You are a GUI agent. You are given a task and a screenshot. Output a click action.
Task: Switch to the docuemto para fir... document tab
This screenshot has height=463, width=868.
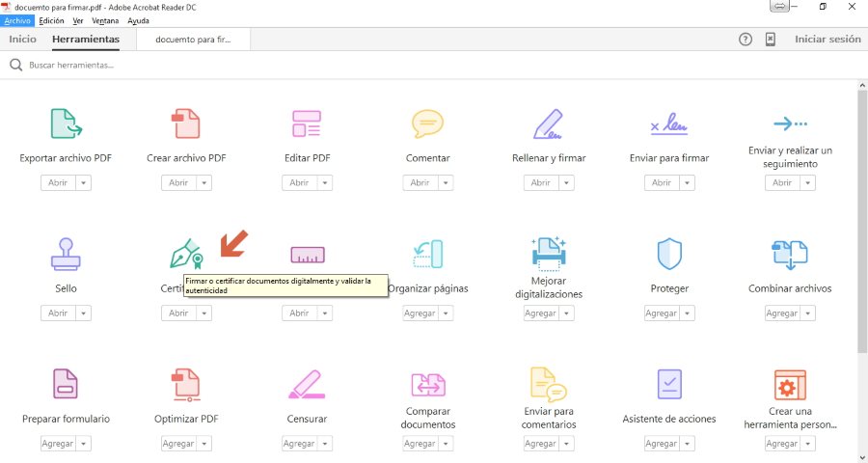click(x=193, y=40)
